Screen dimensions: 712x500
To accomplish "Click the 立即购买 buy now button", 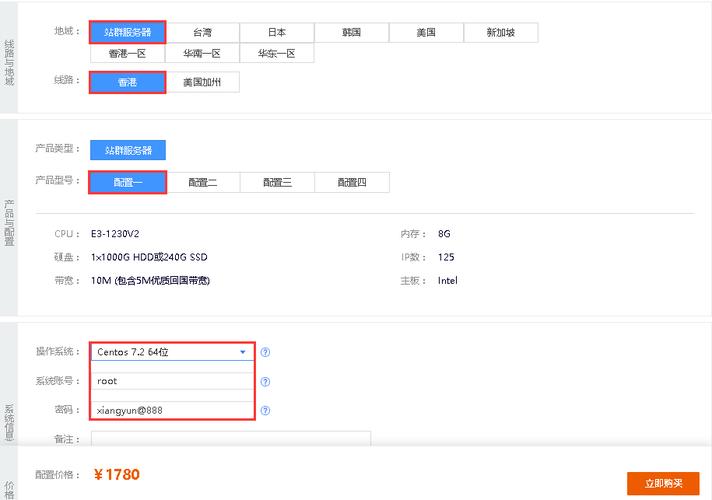I will click(x=663, y=483).
